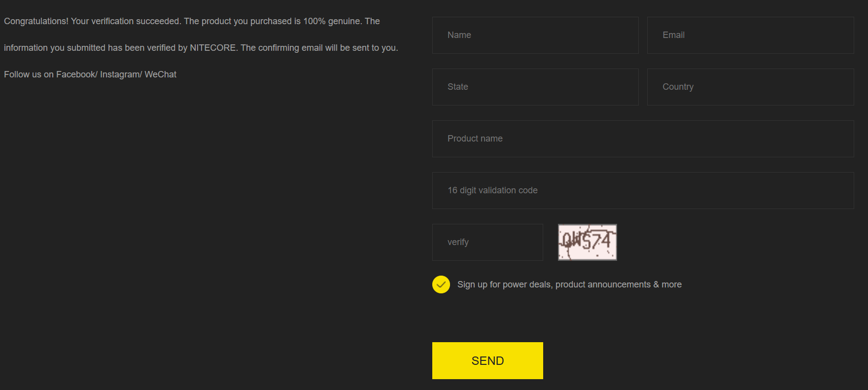868x390 pixels.
Task: Open the Facebook link
Action: tap(76, 74)
